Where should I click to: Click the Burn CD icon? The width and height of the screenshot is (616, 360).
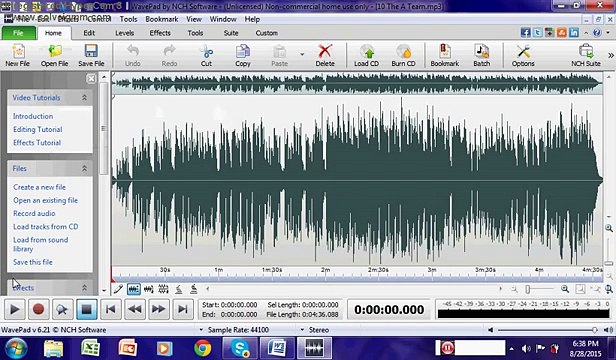pyautogui.click(x=403, y=55)
